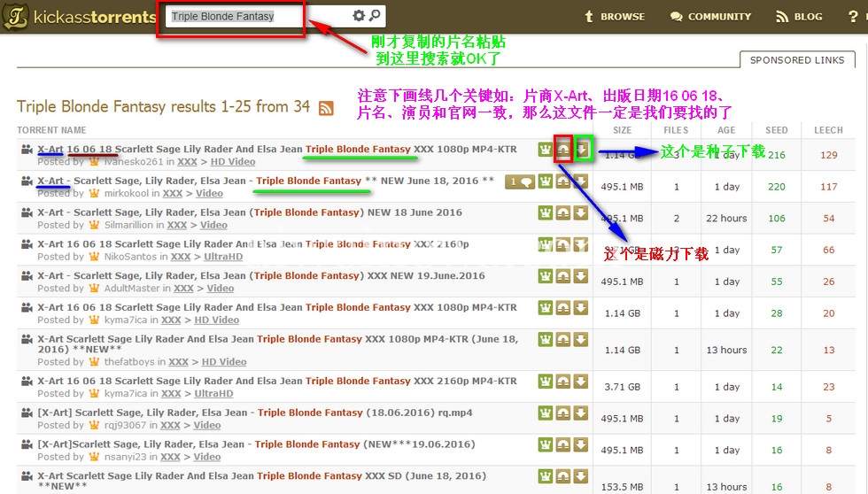Open uploader profile thefatboys
868x494 pixels.
tap(129, 361)
